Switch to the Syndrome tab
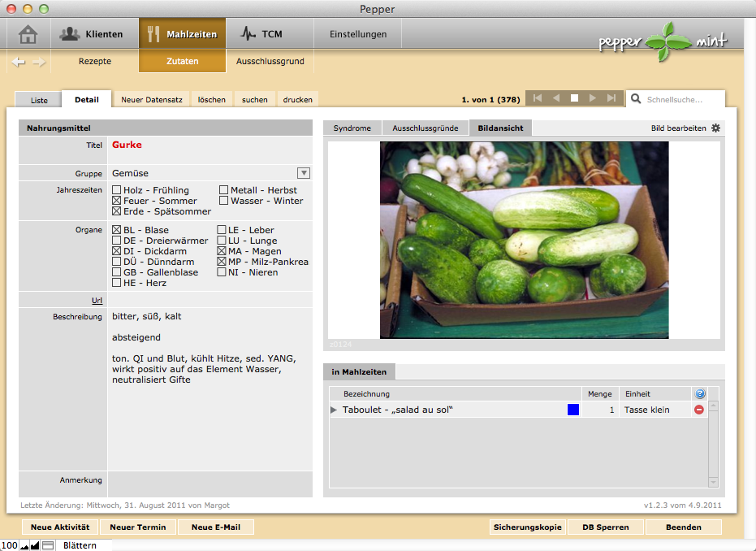The height and width of the screenshot is (551, 756). [x=352, y=128]
